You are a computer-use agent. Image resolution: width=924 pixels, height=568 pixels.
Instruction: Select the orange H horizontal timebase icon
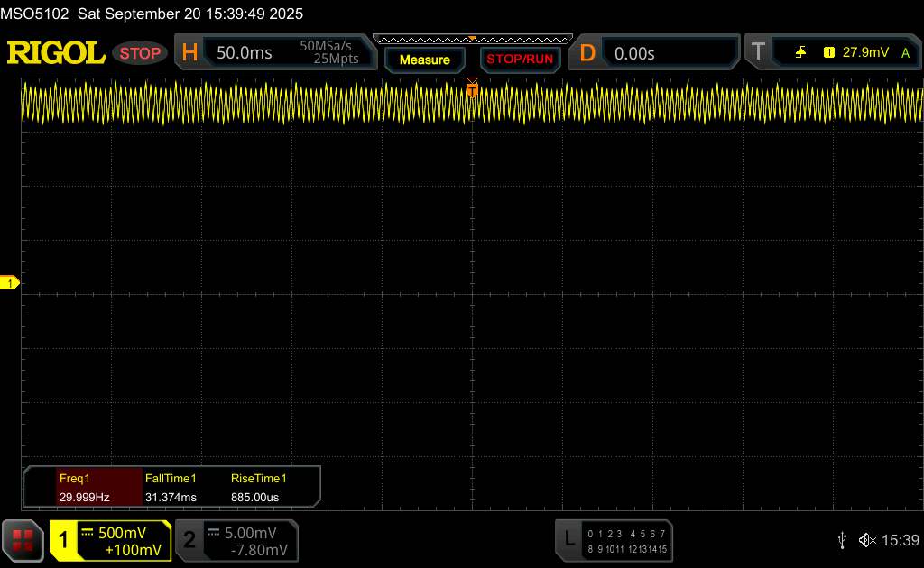(189, 53)
